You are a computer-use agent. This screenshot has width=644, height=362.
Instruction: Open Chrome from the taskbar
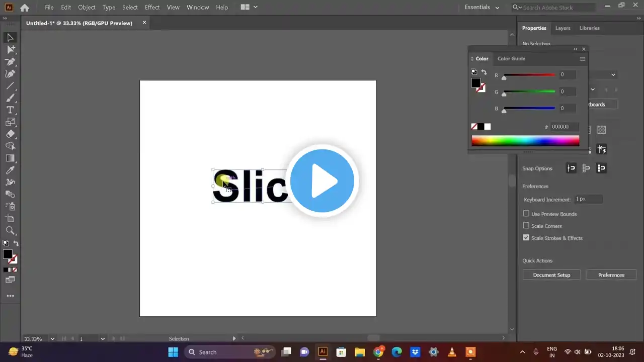[x=378, y=352]
